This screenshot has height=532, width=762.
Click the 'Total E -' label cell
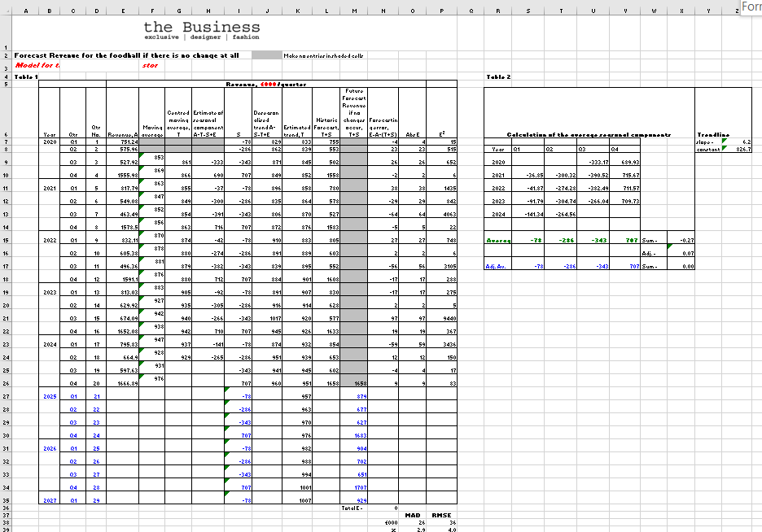(x=353, y=508)
